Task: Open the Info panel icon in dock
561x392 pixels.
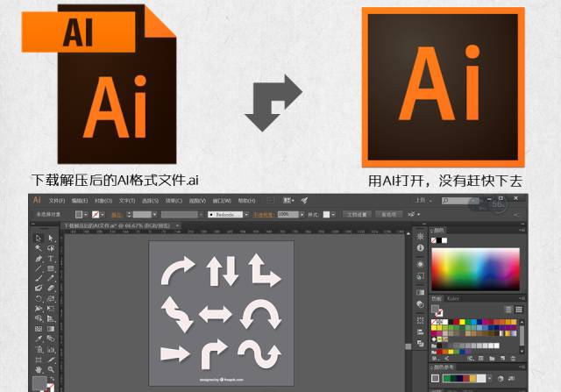Action: (x=421, y=247)
